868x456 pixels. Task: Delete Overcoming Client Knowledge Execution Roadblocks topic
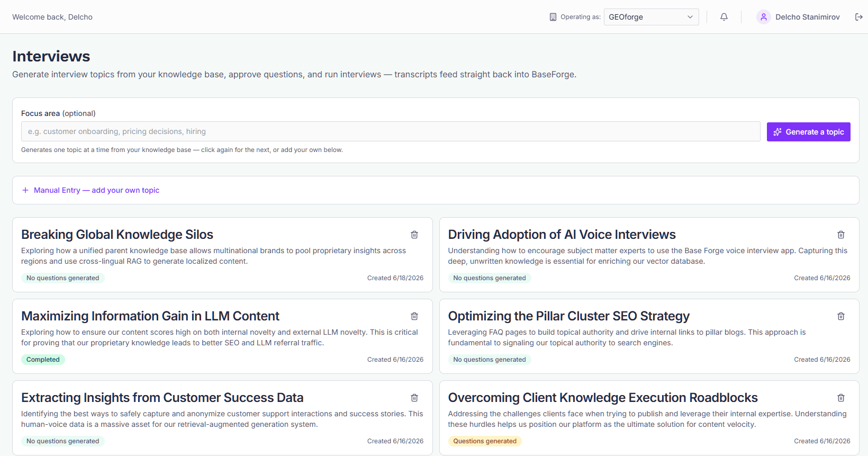pos(841,398)
